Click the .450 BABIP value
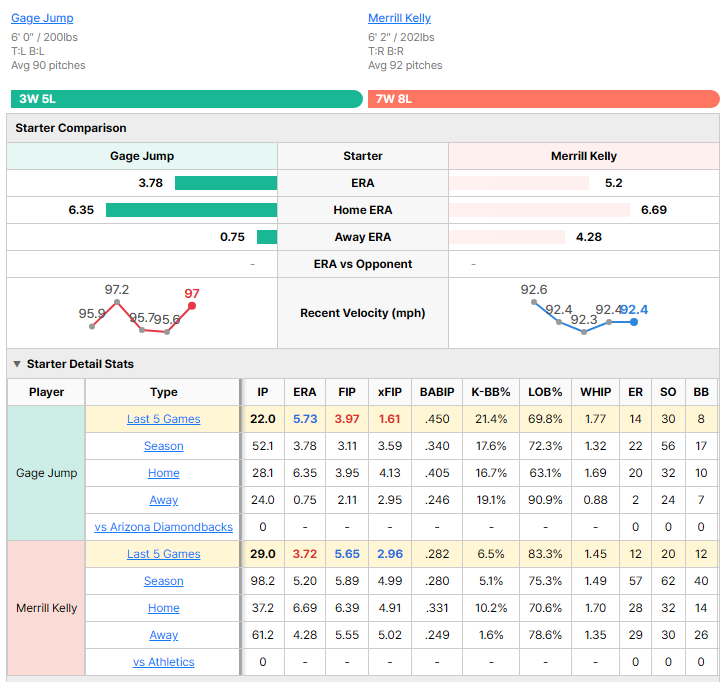The width and height of the screenshot is (726, 682). click(x=437, y=419)
